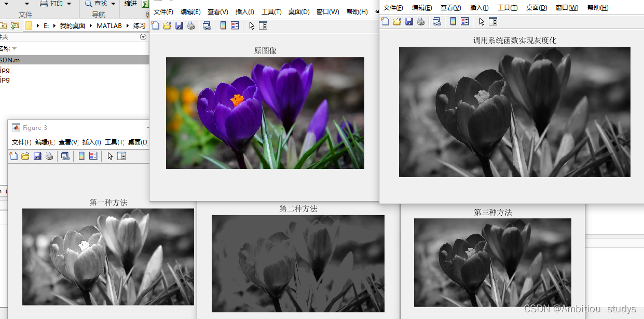
Task: Print figure from 调用系统函数 grayscale window
Action: point(421,21)
